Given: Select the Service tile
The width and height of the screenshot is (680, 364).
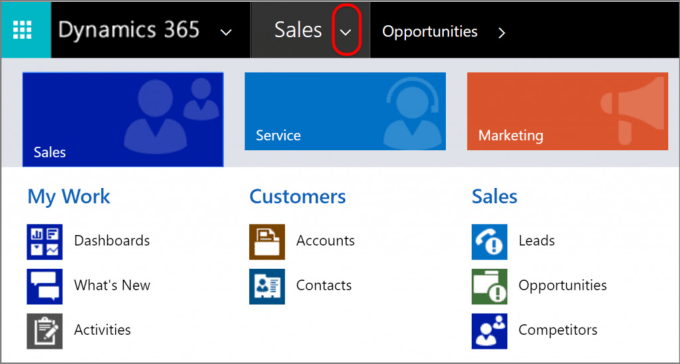Looking at the screenshot, I should click(x=345, y=111).
